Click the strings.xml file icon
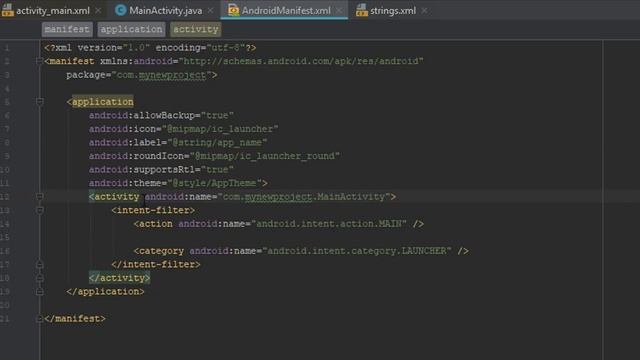The width and height of the screenshot is (640, 360). [x=362, y=11]
